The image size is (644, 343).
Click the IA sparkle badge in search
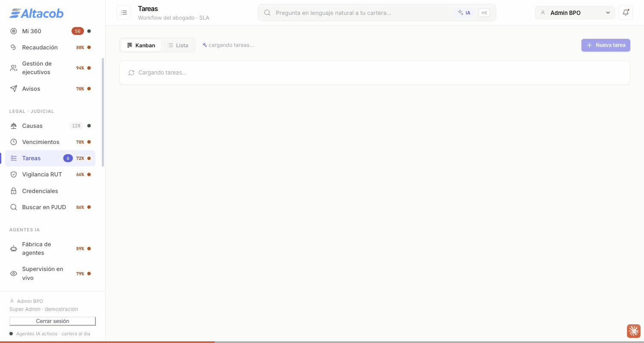tap(464, 13)
